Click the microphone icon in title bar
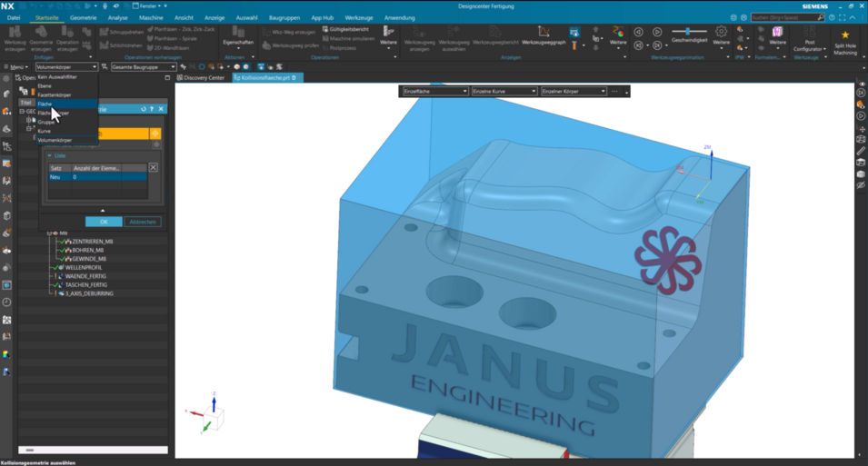The image size is (868, 466). [105, 6]
